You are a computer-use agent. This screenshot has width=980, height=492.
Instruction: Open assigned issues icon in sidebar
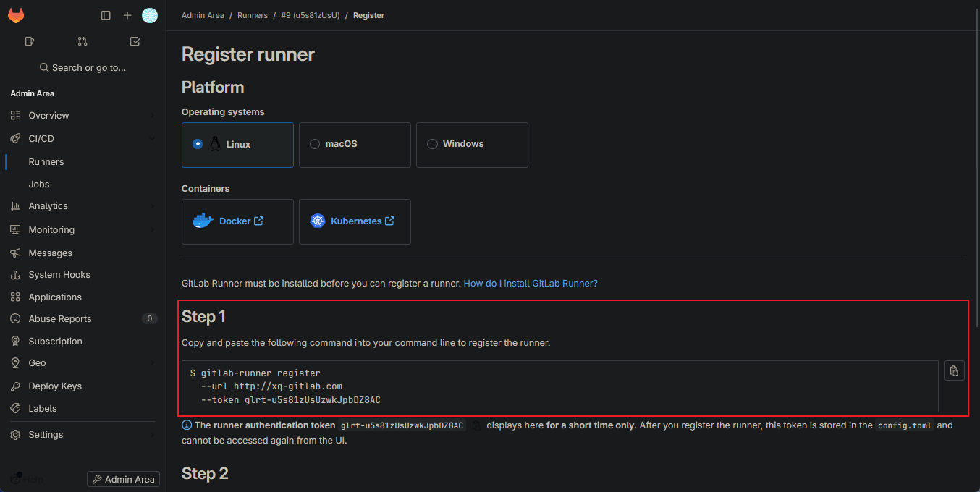pos(30,41)
